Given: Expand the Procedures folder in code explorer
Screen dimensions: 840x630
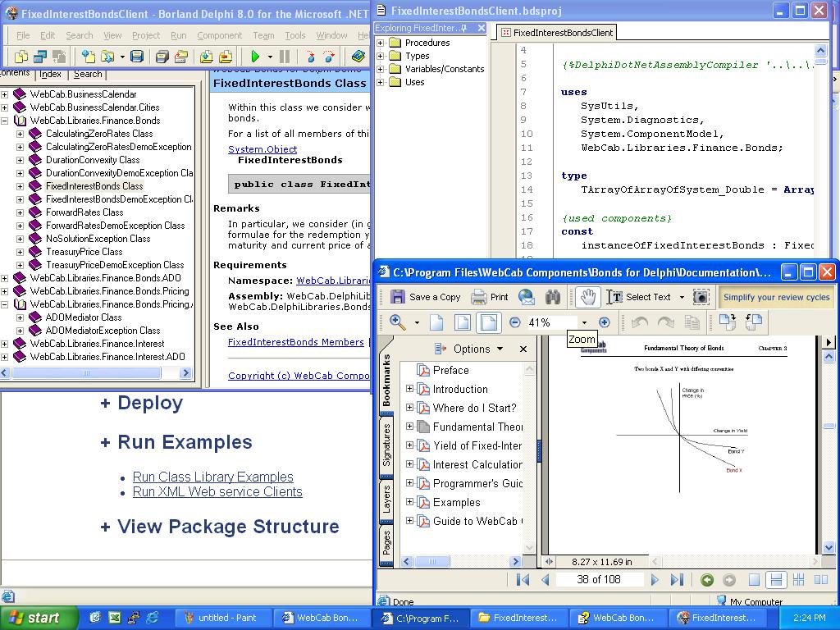Looking at the screenshot, I should click(x=381, y=43).
